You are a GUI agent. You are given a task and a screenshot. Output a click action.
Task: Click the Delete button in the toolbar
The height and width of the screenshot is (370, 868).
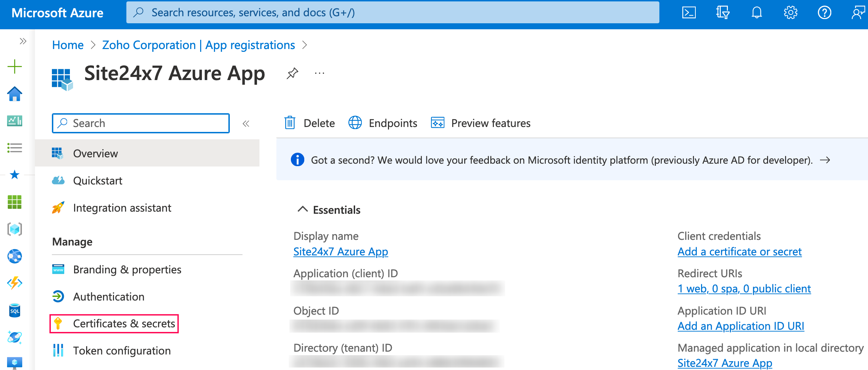point(310,123)
